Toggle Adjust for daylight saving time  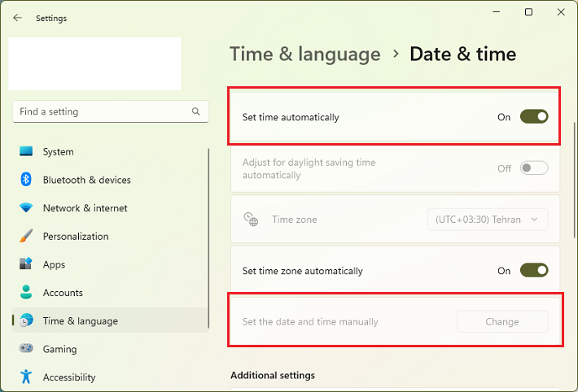click(534, 168)
